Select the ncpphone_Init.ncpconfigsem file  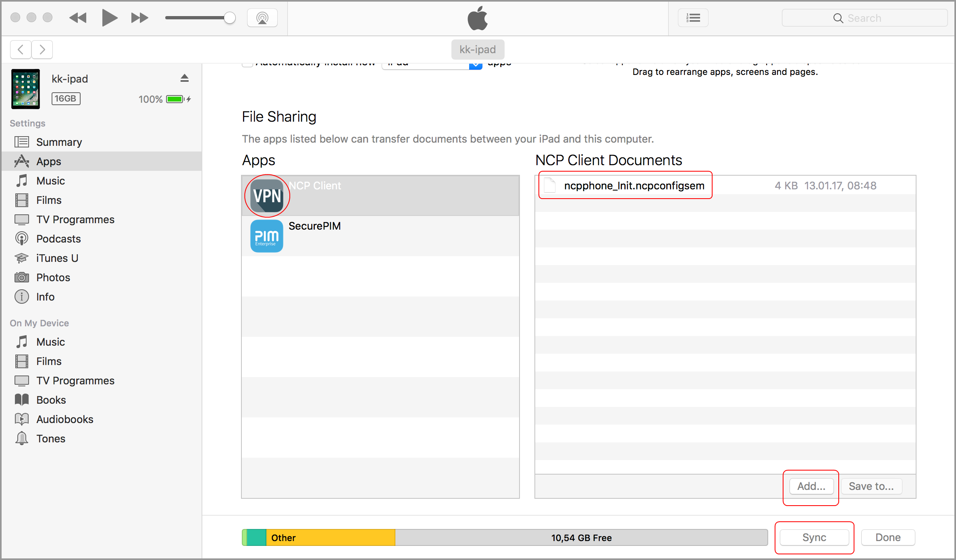(x=634, y=185)
